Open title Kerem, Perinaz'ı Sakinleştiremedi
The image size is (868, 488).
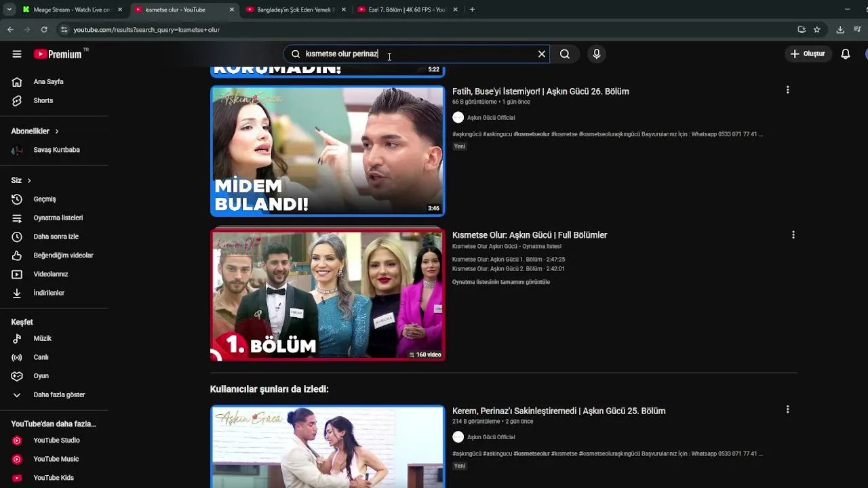559,411
